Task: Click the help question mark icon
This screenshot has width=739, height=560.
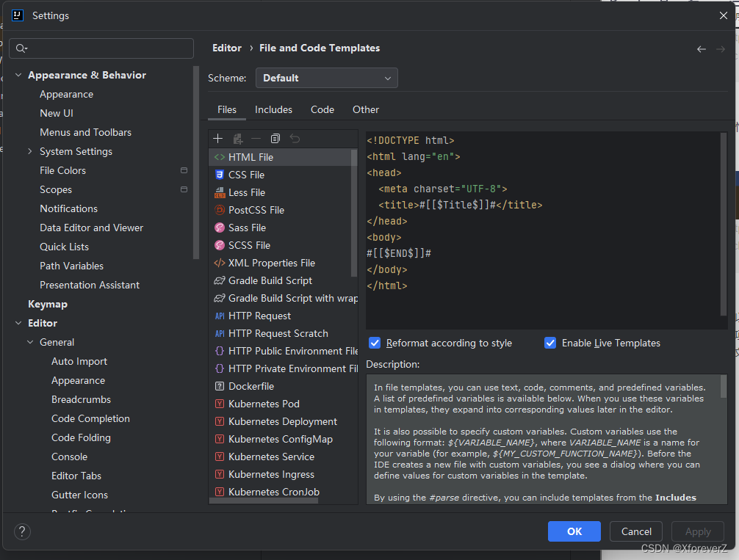Action: pyautogui.click(x=22, y=531)
